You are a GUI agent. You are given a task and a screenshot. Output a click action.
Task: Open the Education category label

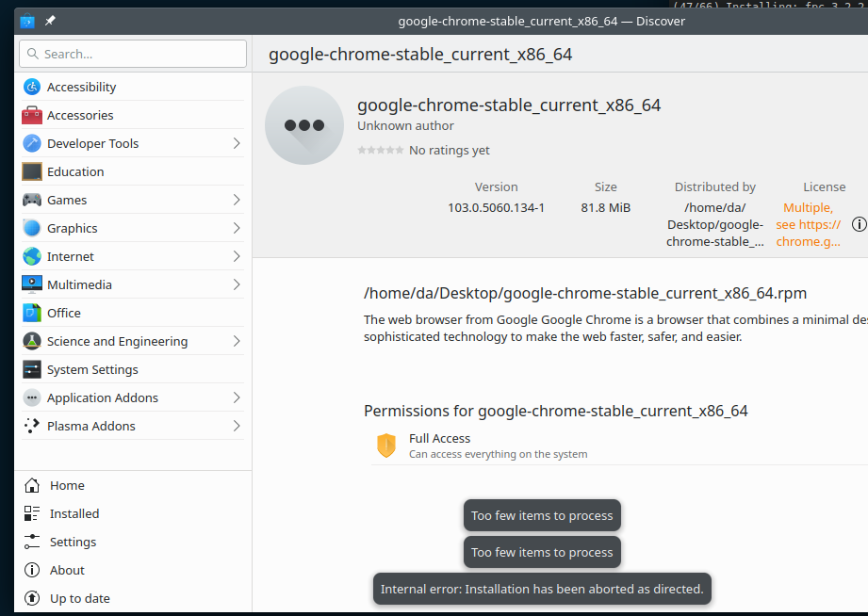[75, 171]
